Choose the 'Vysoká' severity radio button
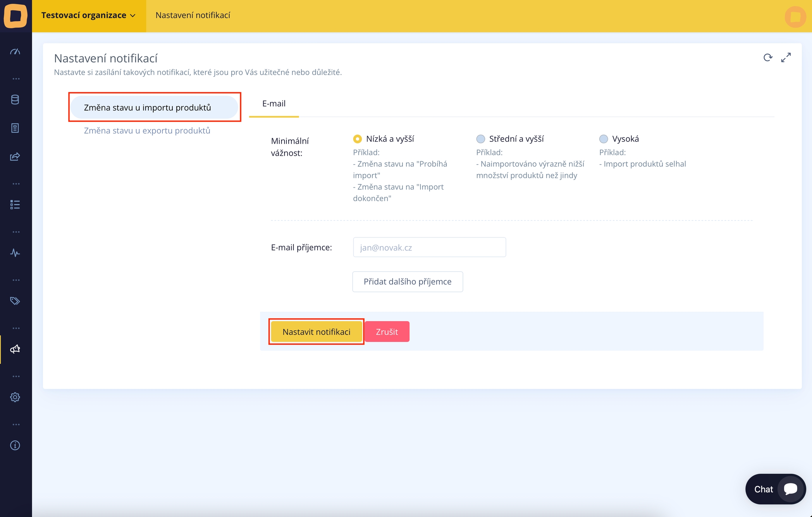This screenshot has height=517, width=812. pos(603,139)
